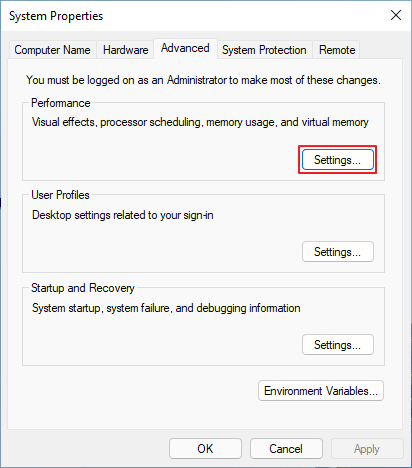
Task: Click the Performance group label
Action: 61,103
